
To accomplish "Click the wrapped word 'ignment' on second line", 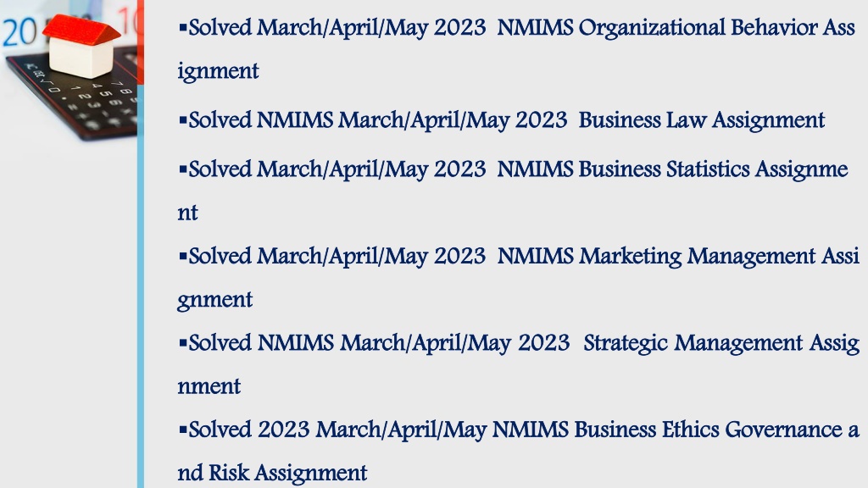I will point(218,71).
